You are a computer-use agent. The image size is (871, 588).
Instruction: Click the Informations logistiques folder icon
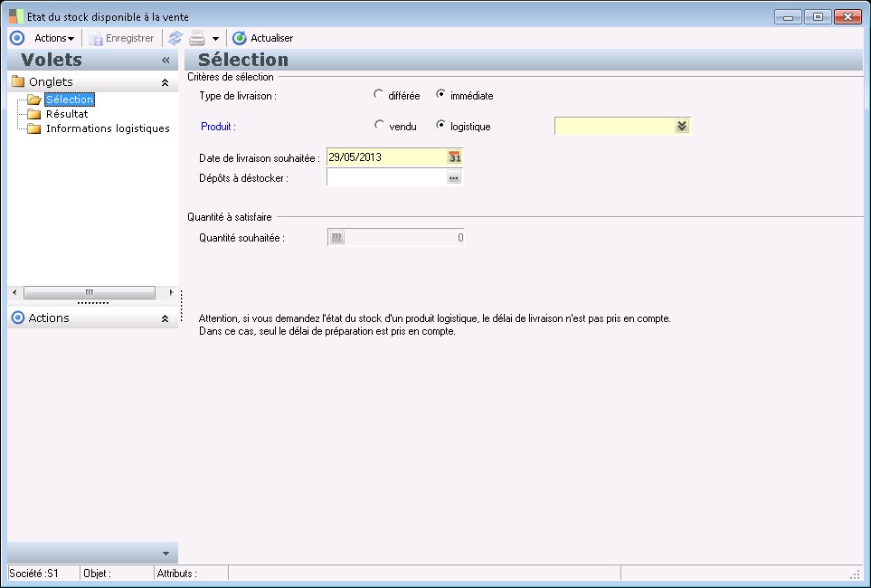click(x=34, y=128)
